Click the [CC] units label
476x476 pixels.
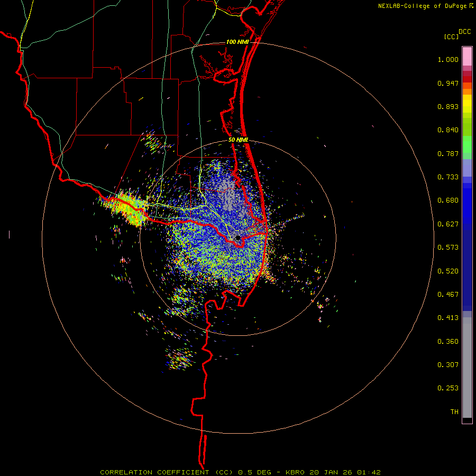click(x=452, y=37)
